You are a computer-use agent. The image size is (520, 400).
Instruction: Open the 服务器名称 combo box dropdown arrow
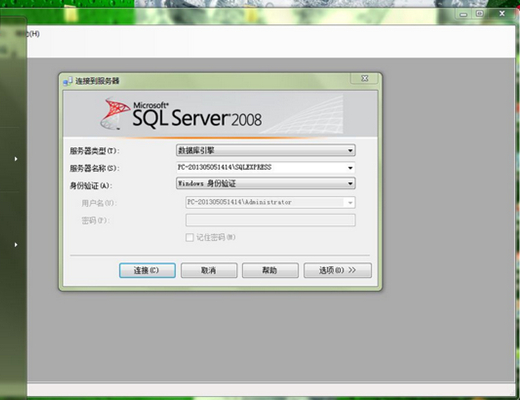[350, 168]
